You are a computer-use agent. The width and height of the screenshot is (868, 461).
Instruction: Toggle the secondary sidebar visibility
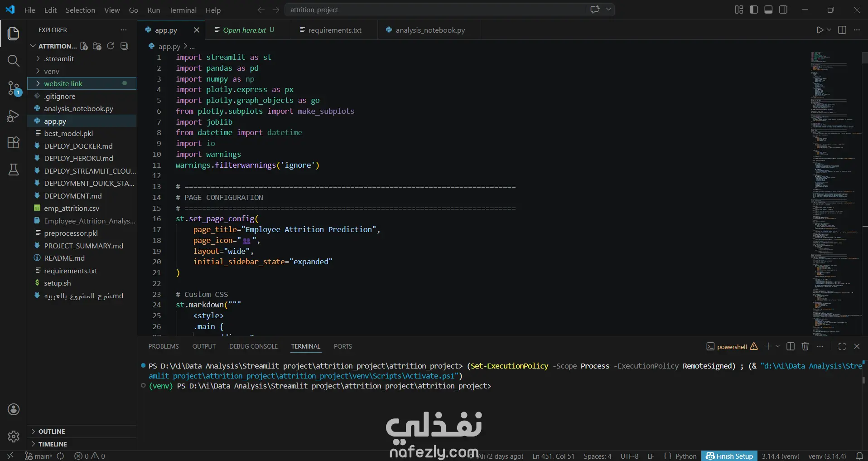(783, 10)
